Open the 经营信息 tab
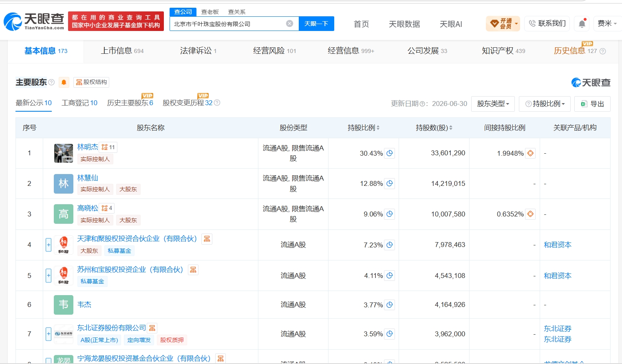The height and width of the screenshot is (364, 622). (x=351, y=51)
